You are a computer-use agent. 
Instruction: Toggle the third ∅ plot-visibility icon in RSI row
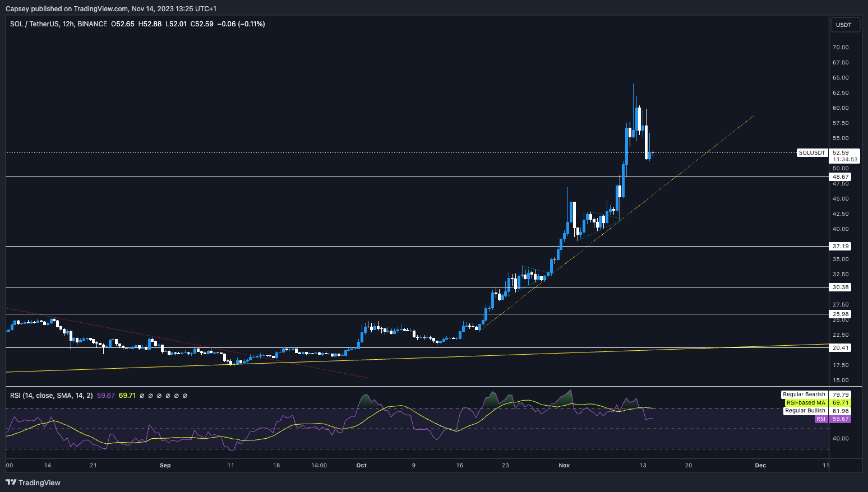159,396
